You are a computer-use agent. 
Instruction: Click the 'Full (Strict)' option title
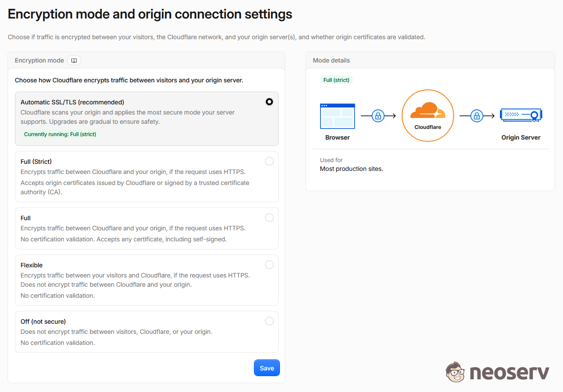[36, 162]
